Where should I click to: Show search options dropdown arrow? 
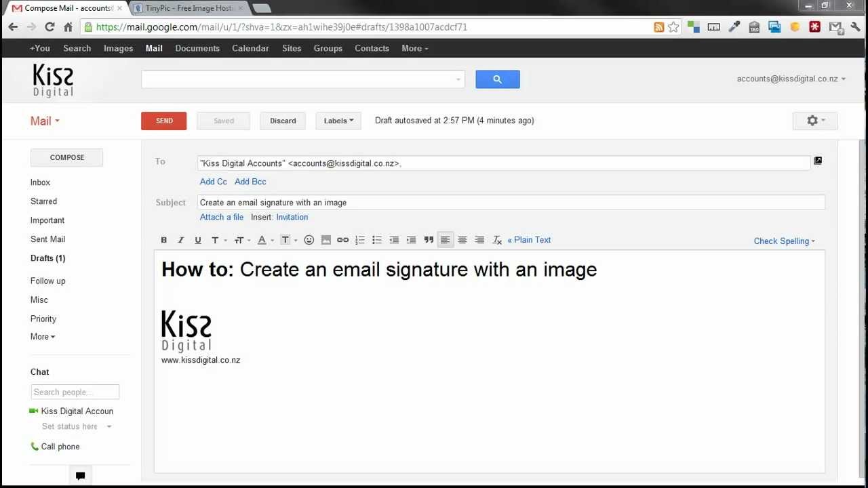tap(458, 79)
